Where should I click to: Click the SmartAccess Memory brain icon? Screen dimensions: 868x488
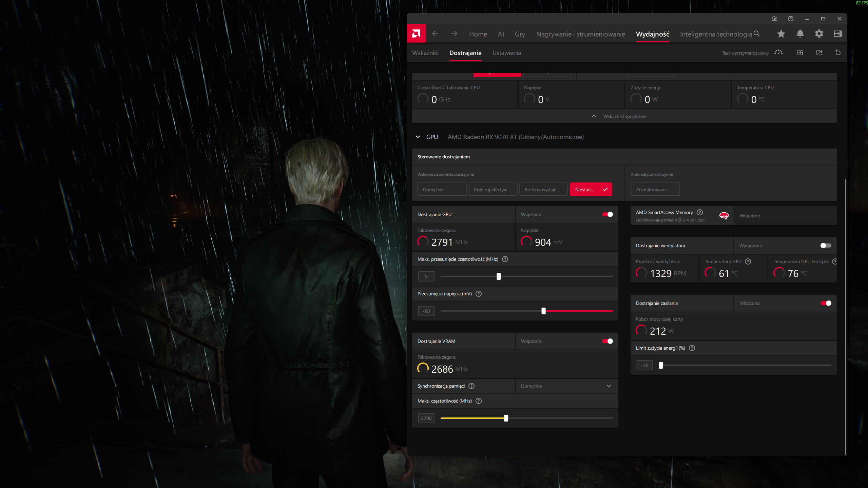pyautogui.click(x=724, y=216)
